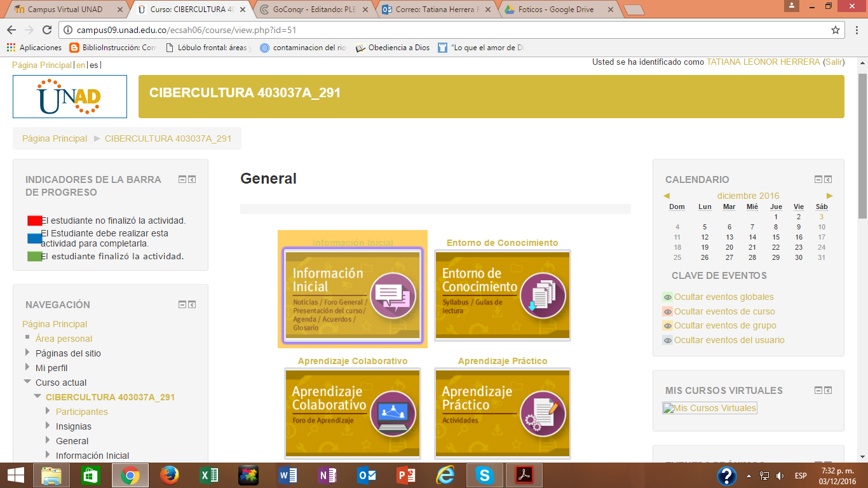This screenshot has width=868, height=488.
Task: Open Word from the taskbar
Action: coord(287,475)
